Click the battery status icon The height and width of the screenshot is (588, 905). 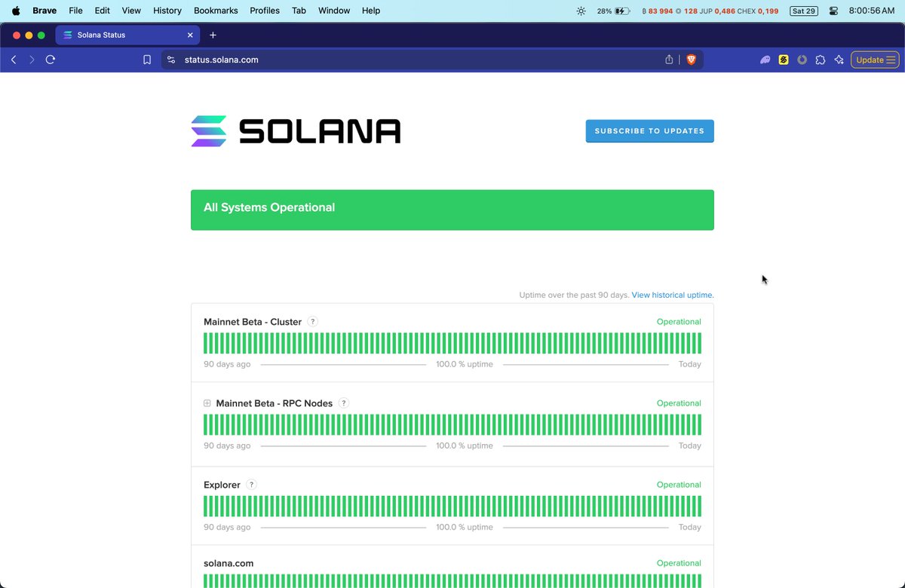(622, 11)
